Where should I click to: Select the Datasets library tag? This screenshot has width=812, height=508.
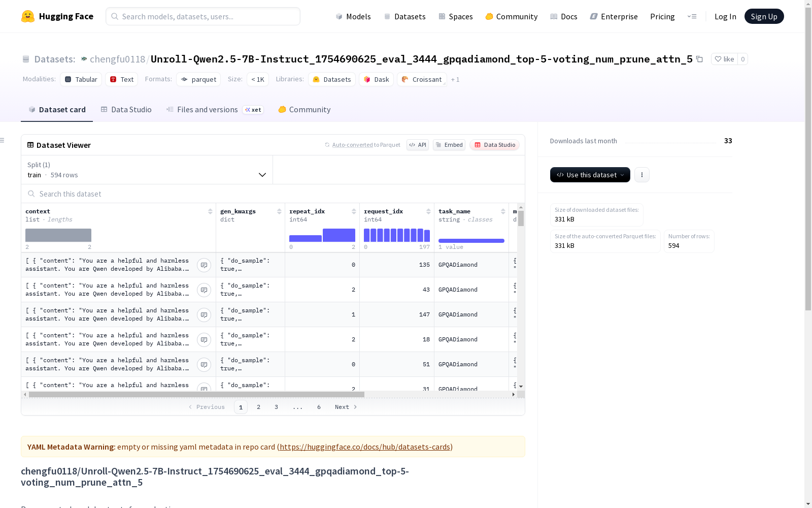click(332, 79)
